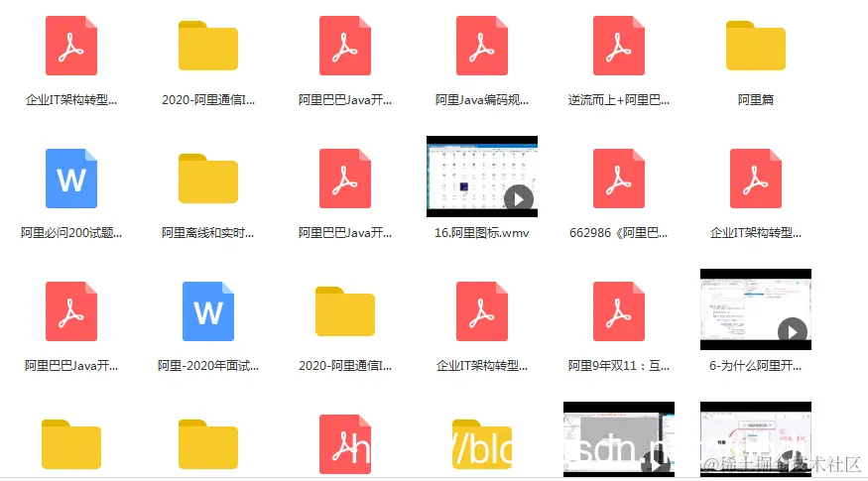The height and width of the screenshot is (481, 868).
Task: Select the 逆流而上+阿里巴 PDF icon
Action: pos(618,46)
